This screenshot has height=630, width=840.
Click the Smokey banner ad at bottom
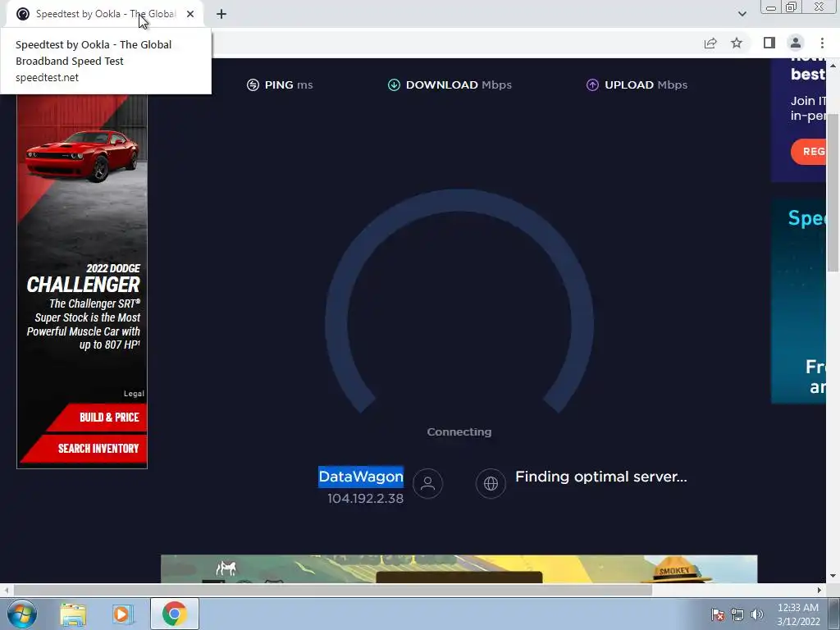(x=459, y=569)
